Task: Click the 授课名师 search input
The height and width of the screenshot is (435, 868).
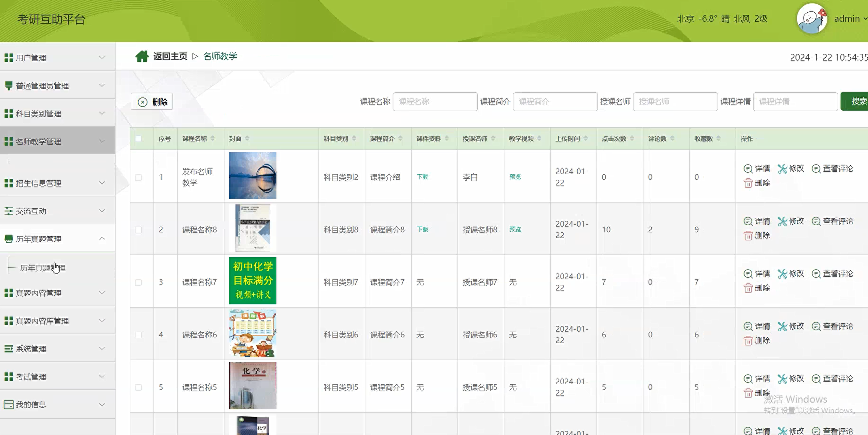Action: coord(675,101)
